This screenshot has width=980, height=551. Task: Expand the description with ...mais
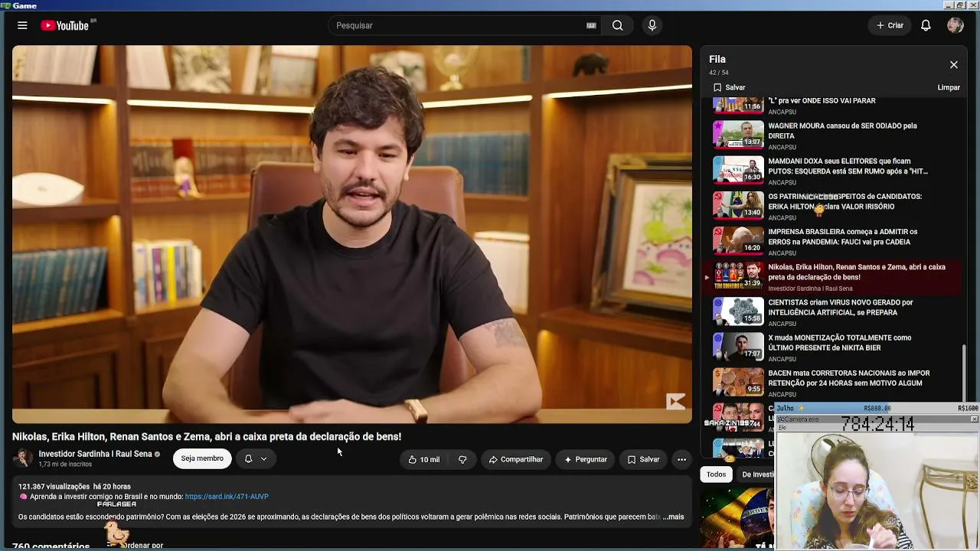673,517
